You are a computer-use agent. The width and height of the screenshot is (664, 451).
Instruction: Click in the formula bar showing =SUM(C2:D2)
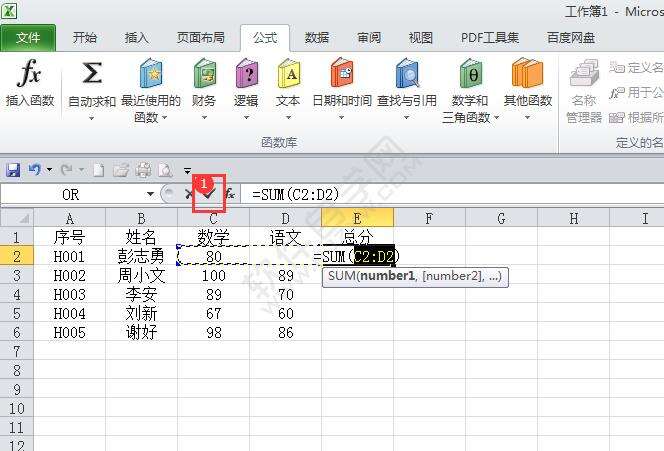[x=452, y=194]
